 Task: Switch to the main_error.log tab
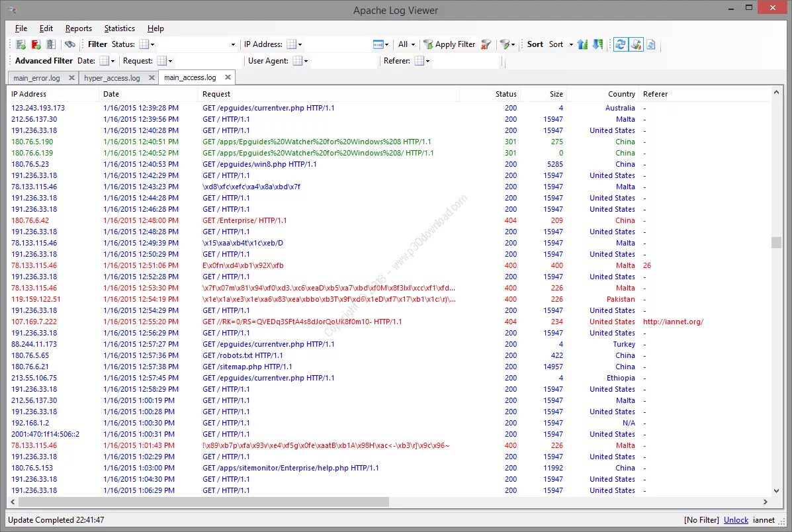(x=36, y=78)
